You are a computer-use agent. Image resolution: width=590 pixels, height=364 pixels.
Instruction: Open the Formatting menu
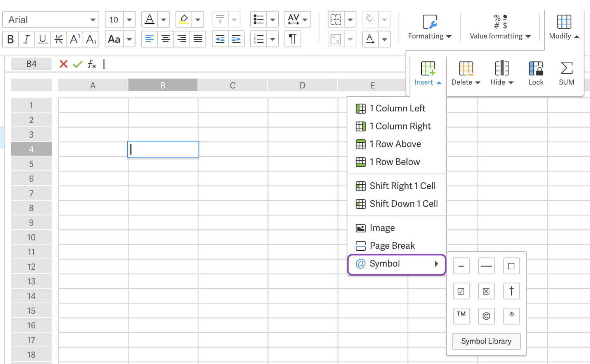[430, 27]
